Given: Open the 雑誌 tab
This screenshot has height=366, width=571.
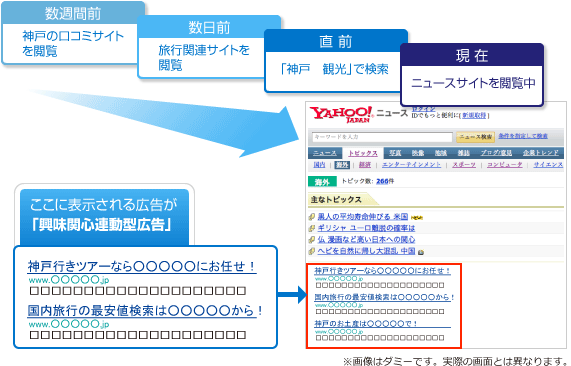Looking at the screenshot, I should (x=464, y=153).
